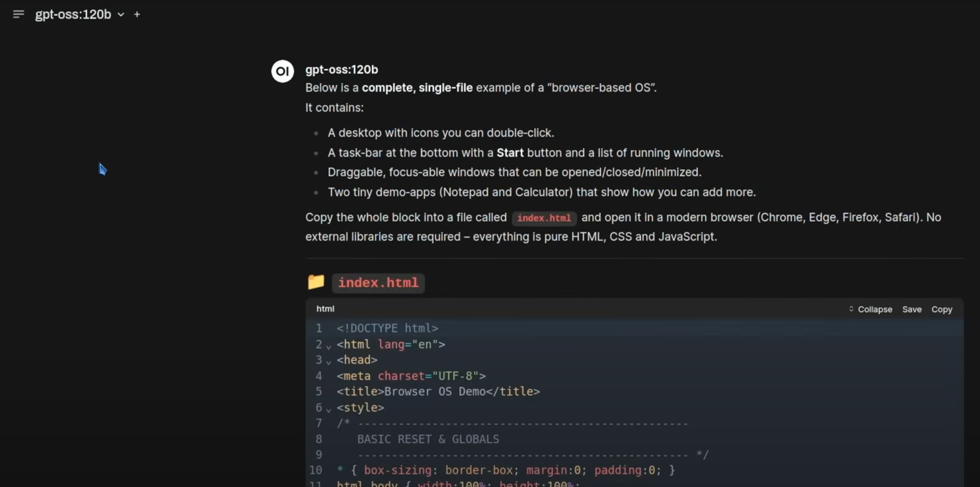The height and width of the screenshot is (487, 980).
Task: Collapse the html tag fold arrow on line 2
Action: click(328, 345)
